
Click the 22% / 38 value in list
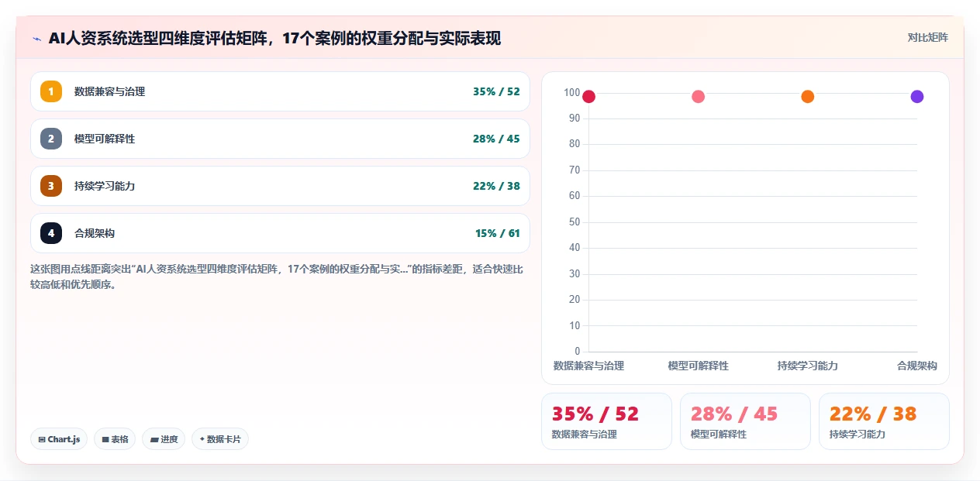click(496, 186)
